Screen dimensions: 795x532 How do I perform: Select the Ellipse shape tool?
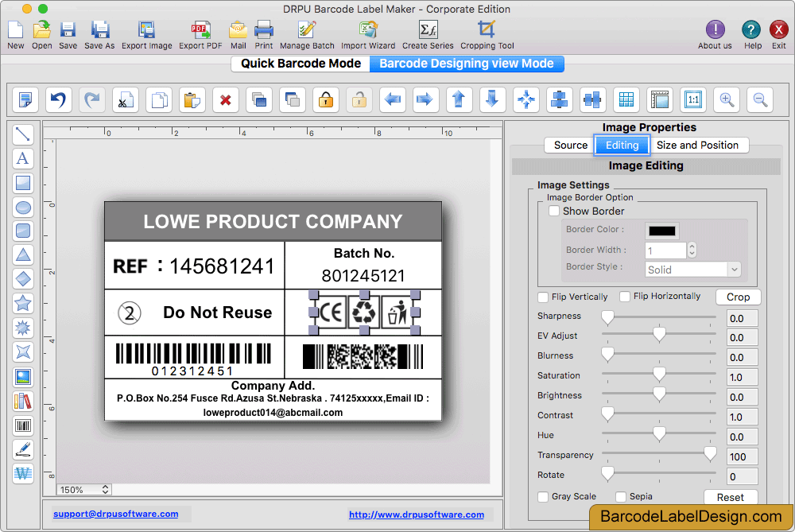point(23,208)
